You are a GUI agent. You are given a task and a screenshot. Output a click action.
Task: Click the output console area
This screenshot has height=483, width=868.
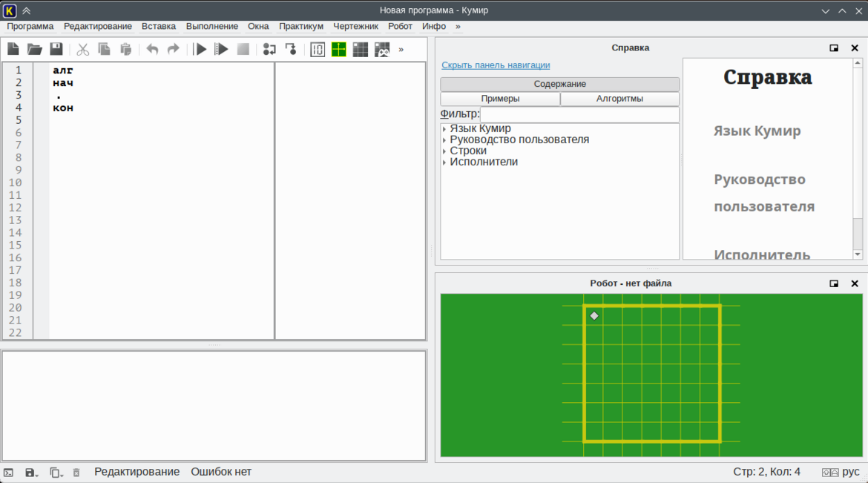click(214, 405)
